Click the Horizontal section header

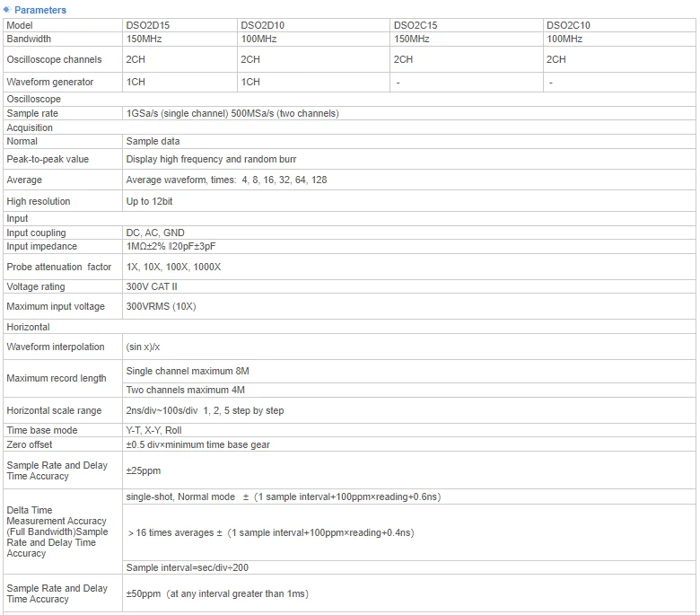[28, 327]
